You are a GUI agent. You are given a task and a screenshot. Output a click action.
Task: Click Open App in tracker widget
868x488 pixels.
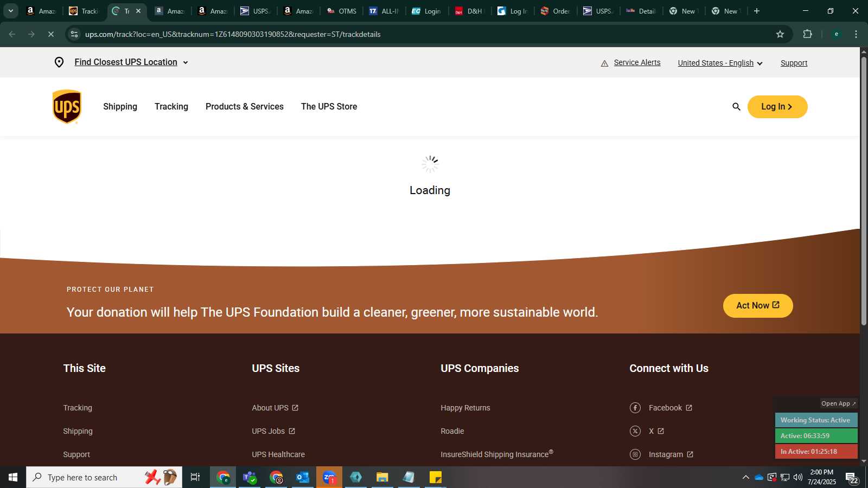838,403
